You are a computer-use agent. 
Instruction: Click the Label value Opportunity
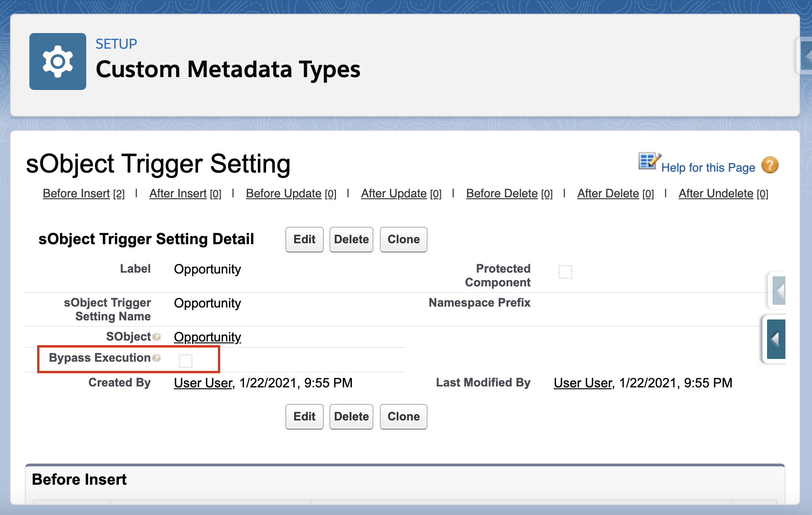pyautogui.click(x=207, y=269)
